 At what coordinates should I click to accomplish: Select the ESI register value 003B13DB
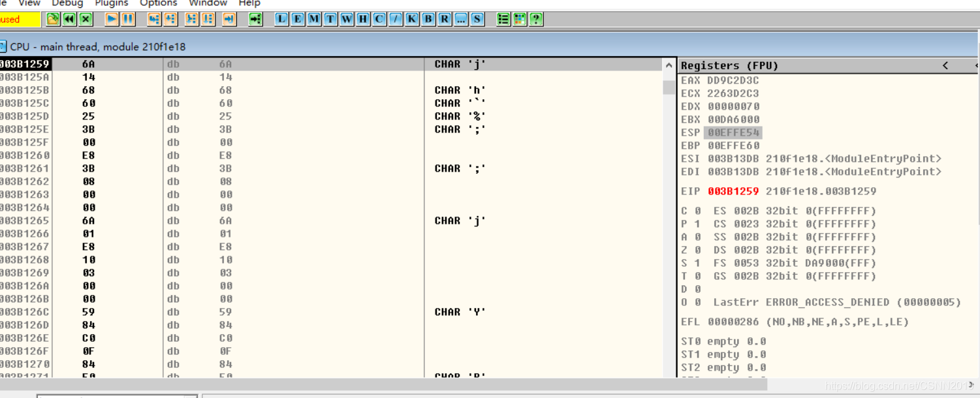coord(733,159)
